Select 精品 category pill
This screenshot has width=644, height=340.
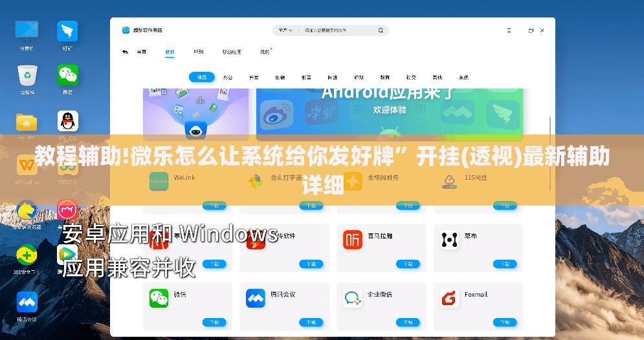point(202,77)
